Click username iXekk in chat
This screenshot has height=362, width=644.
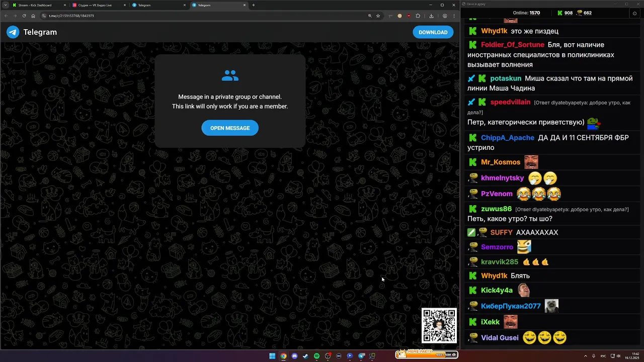491,322
